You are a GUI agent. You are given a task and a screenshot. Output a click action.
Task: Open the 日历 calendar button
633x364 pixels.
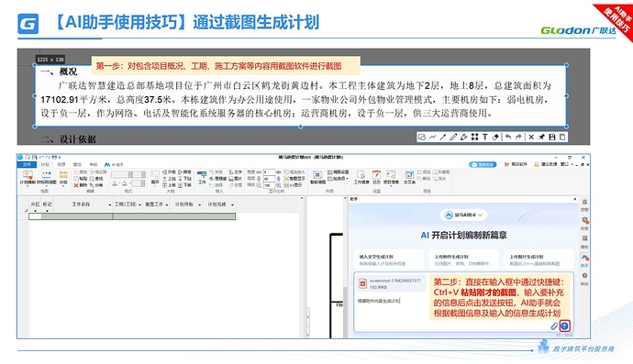coord(376,178)
